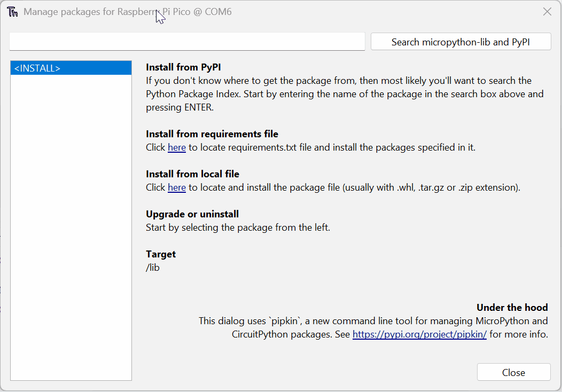
Task: Click the package search input field
Action: [187, 42]
